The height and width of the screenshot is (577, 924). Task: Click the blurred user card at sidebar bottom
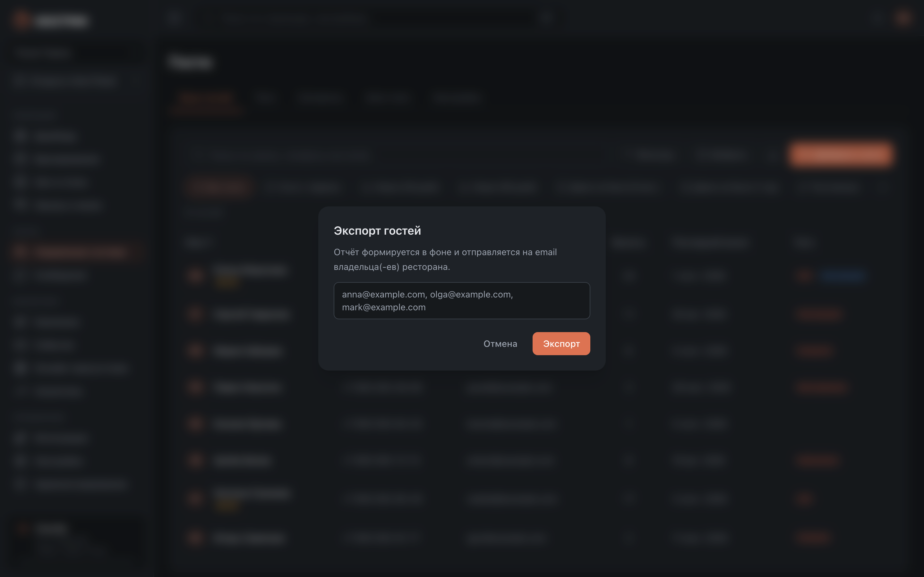click(x=78, y=540)
